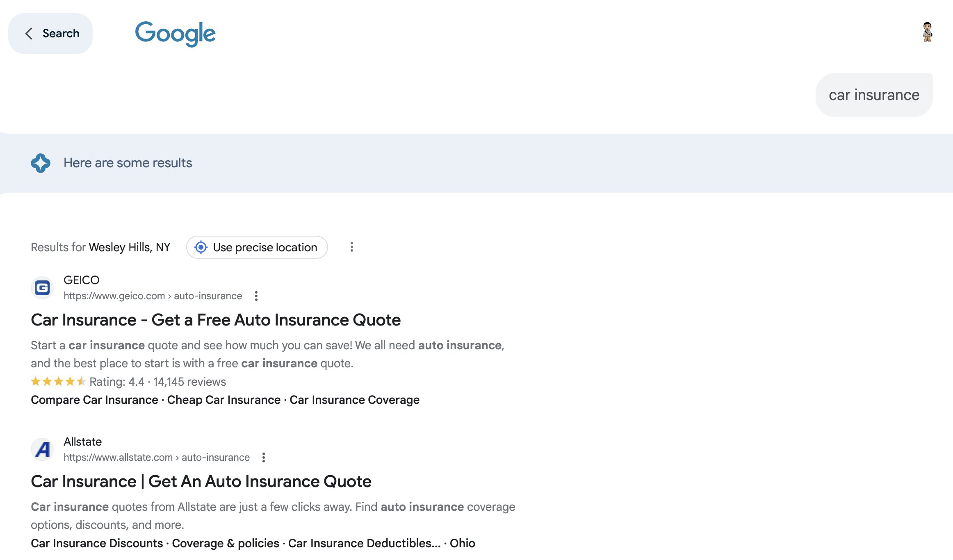Open 'Coverage & policies' sitelink
This screenshot has width=953, height=560.
point(226,543)
